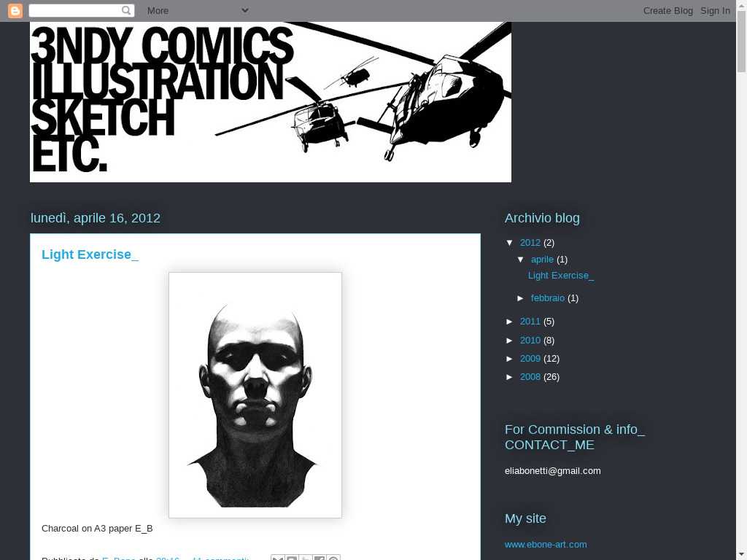Viewport: 747px width, 560px height.
Task: Share post to Pinterest icon
Action: coord(333,558)
